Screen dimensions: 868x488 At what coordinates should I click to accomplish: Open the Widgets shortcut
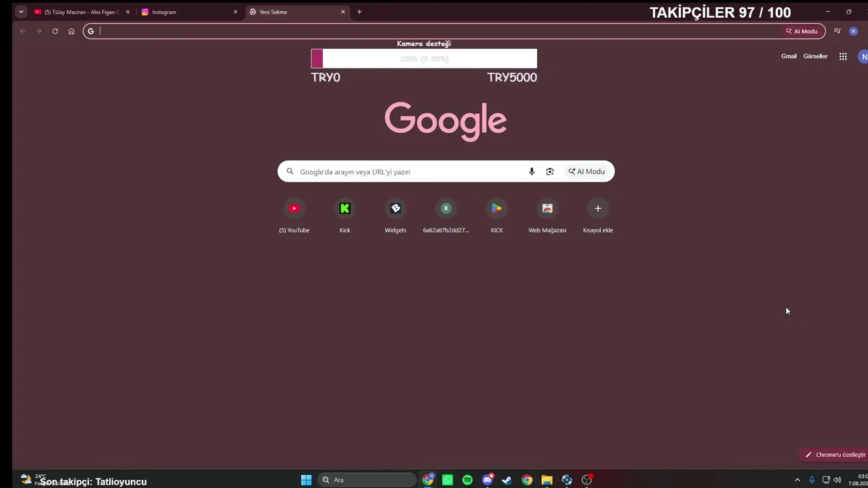(395, 216)
